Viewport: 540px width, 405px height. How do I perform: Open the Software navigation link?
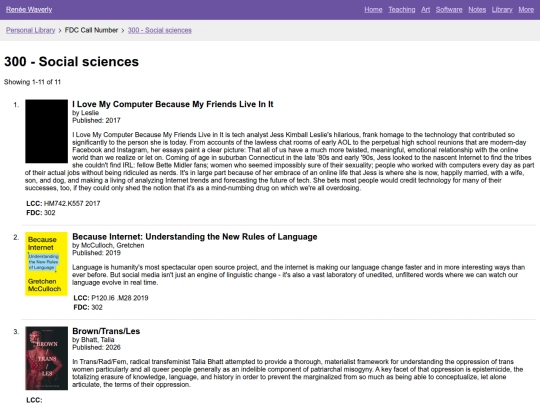[x=449, y=10]
